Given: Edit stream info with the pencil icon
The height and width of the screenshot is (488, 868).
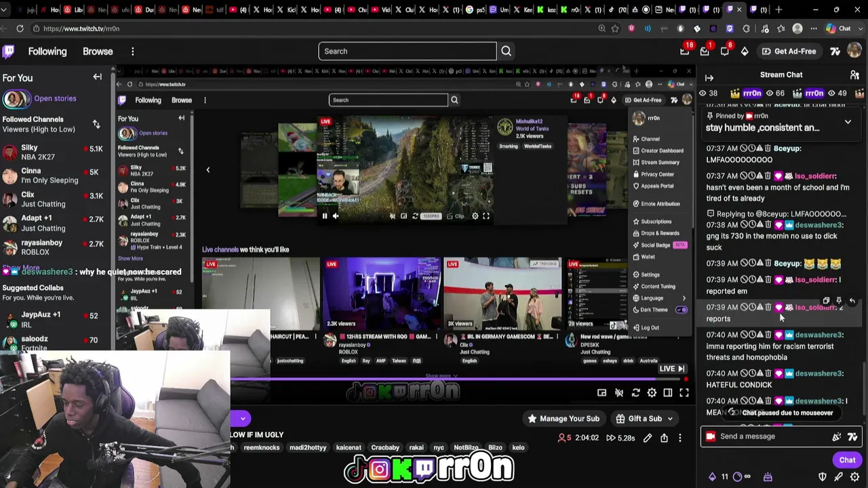Looking at the screenshot, I should 648,438.
